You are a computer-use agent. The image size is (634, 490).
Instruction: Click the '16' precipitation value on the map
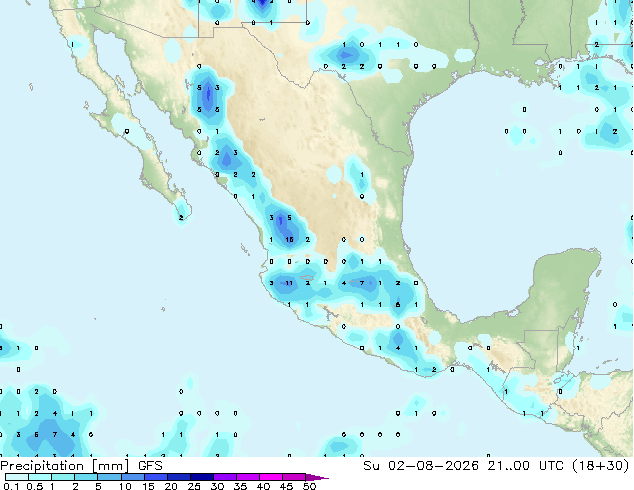(289, 240)
